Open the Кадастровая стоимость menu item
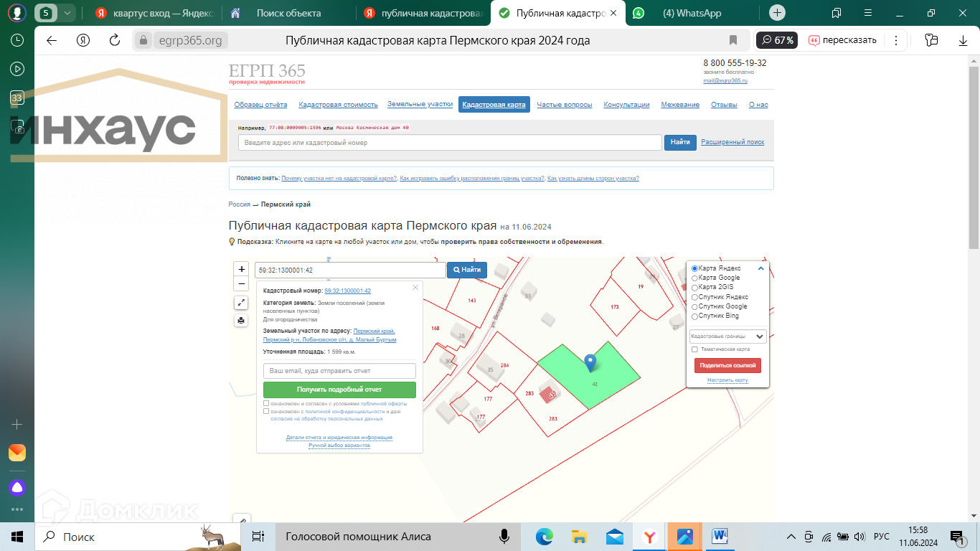This screenshot has width=980, height=551. click(338, 105)
